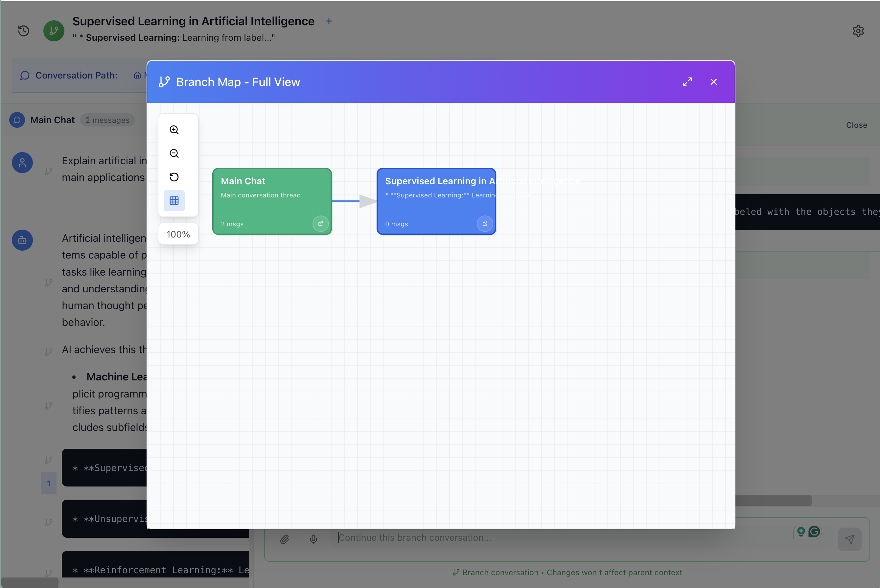
Task: Reset the branch map view
Action: tap(174, 177)
